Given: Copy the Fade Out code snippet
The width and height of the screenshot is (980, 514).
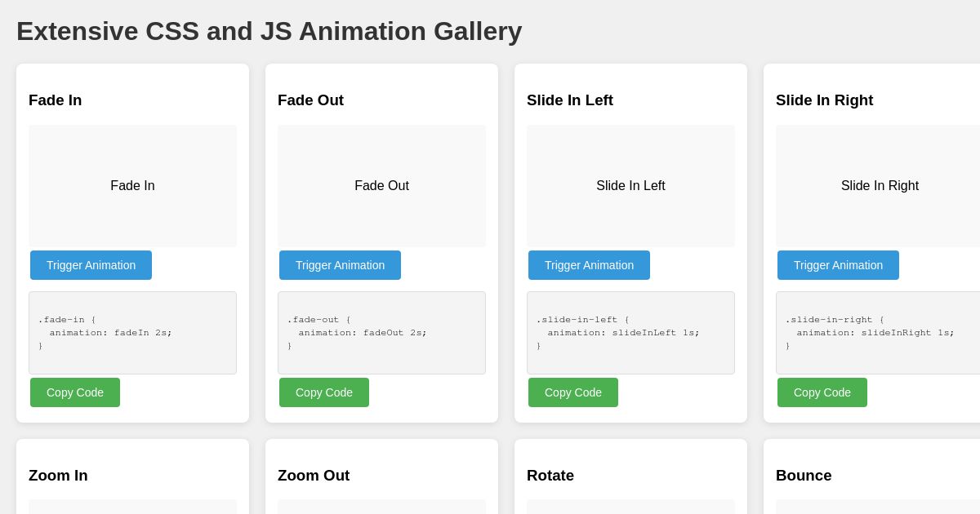Looking at the screenshot, I should tap(324, 392).
